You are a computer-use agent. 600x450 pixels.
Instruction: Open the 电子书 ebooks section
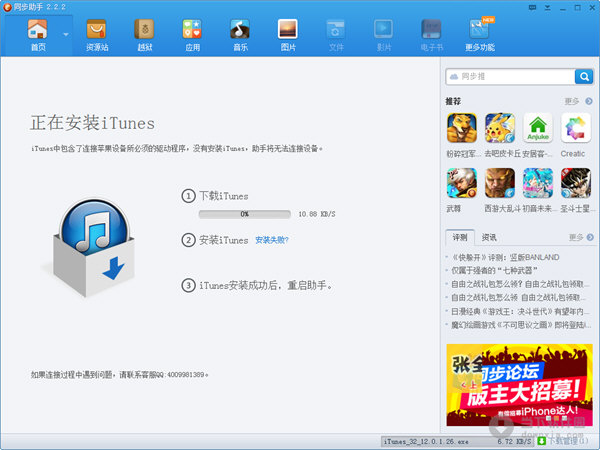coord(432,35)
